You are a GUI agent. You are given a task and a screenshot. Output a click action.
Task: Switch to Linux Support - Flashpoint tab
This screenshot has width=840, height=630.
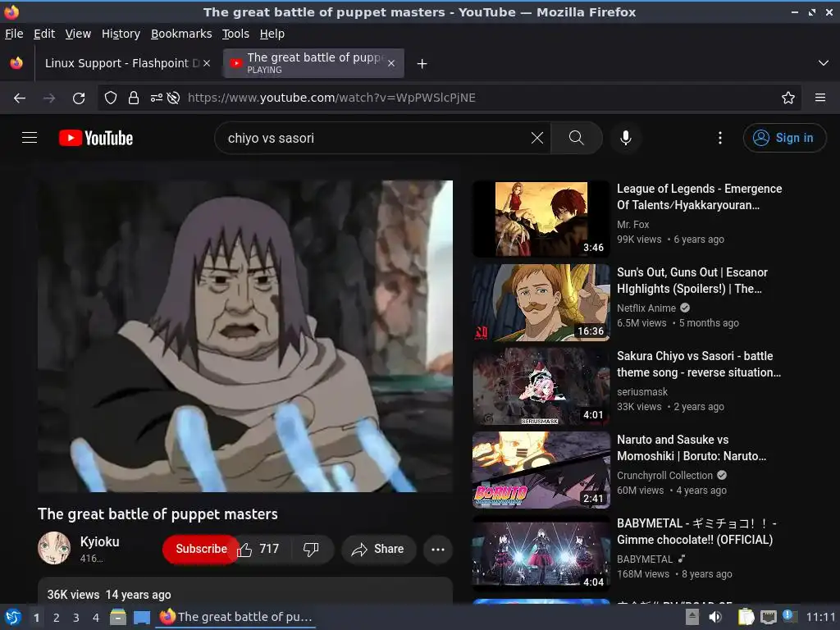[126, 63]
